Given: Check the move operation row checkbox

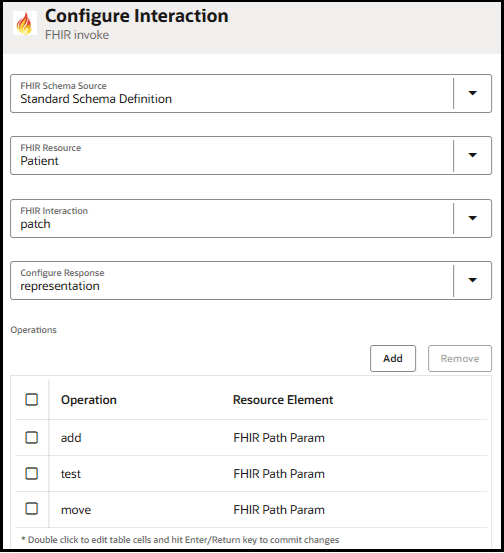Looking at the screenshot, I should [32, 509].
